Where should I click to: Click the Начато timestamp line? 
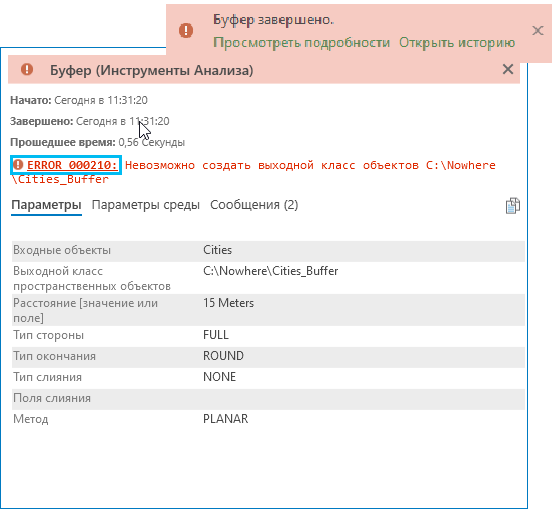79,100
